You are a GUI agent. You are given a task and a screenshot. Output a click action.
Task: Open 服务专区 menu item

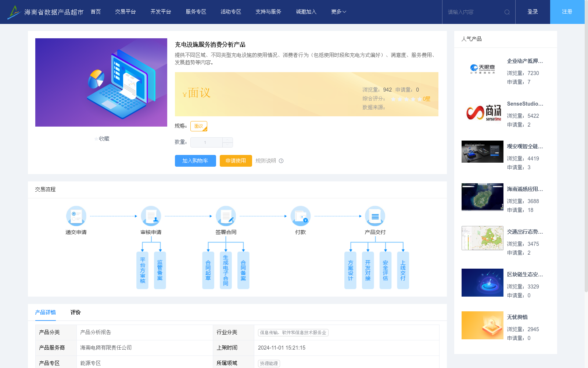(x=196, y=12)
